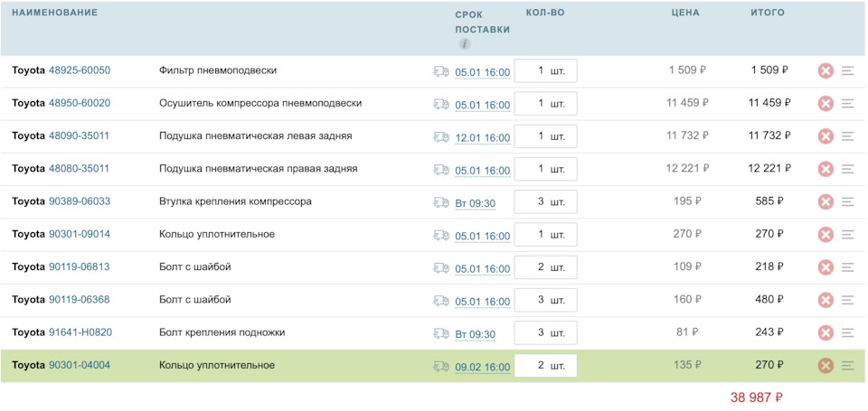868x411 pixels.
Task: Click the truck icon in the 48950-60020 row
Action: 441,104
